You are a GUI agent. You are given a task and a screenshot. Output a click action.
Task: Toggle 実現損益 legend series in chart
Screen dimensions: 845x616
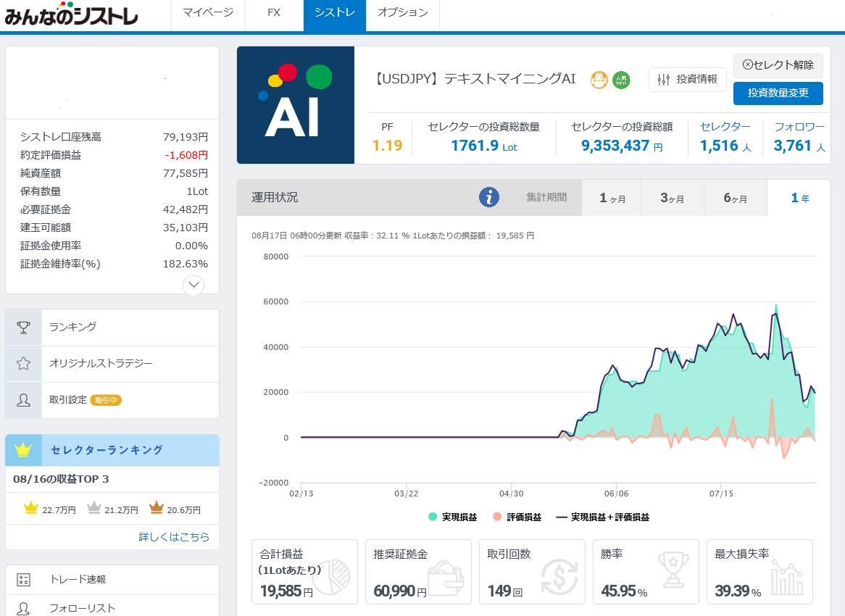[x=453, y=517]
